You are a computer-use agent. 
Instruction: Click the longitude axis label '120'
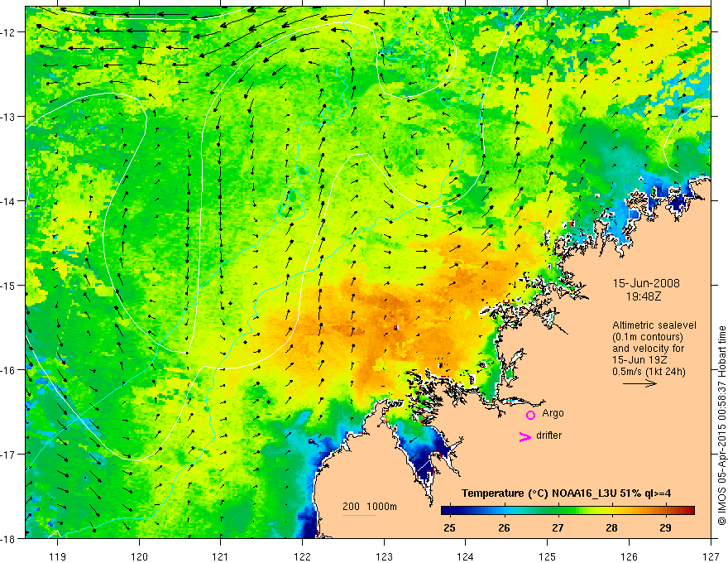(x=139, y=556)
